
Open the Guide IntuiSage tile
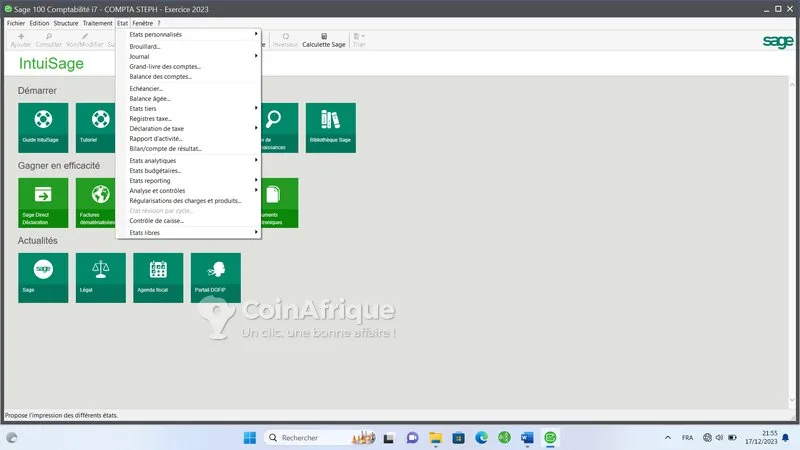(x=43, y=127)
